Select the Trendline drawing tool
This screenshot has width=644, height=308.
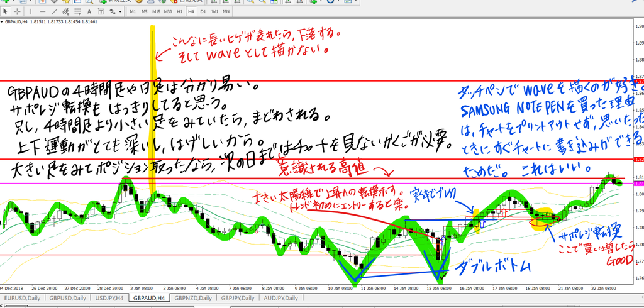(x=55, y=11)
